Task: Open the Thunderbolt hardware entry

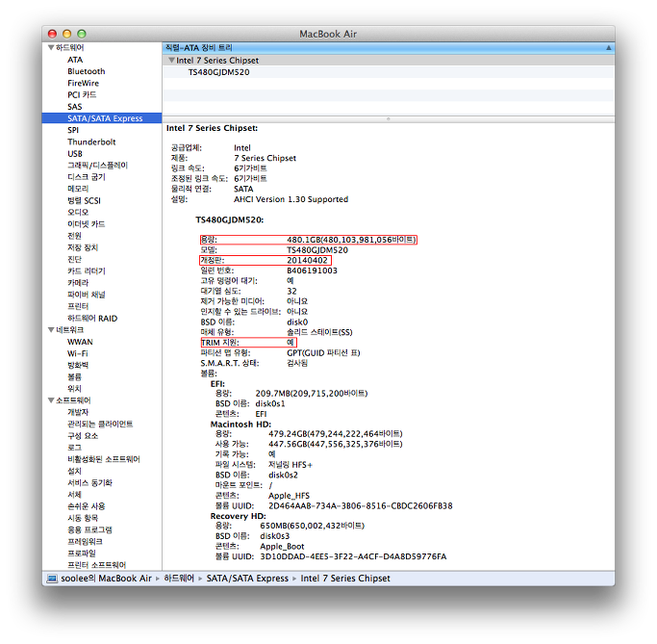Action: [x=91, y=142]
